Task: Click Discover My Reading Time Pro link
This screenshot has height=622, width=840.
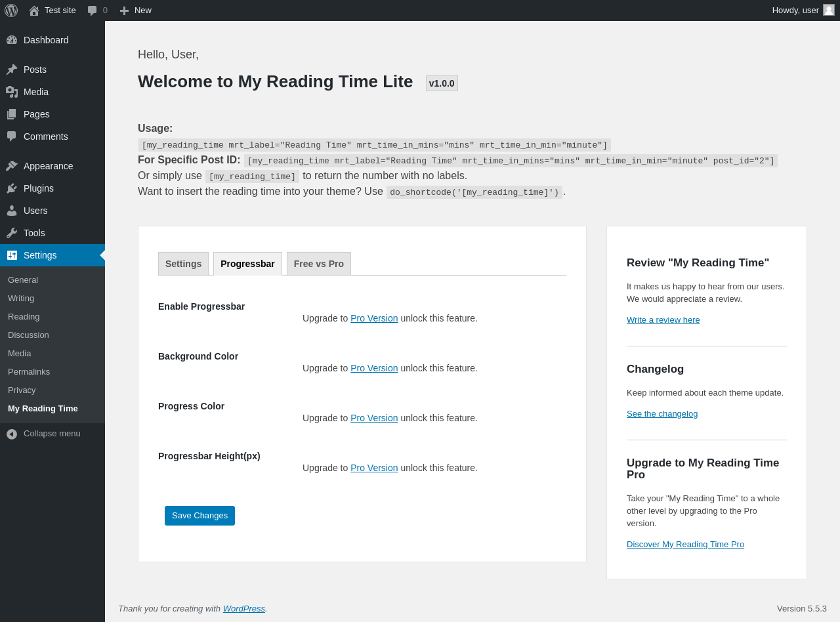Action: [685, 545]
